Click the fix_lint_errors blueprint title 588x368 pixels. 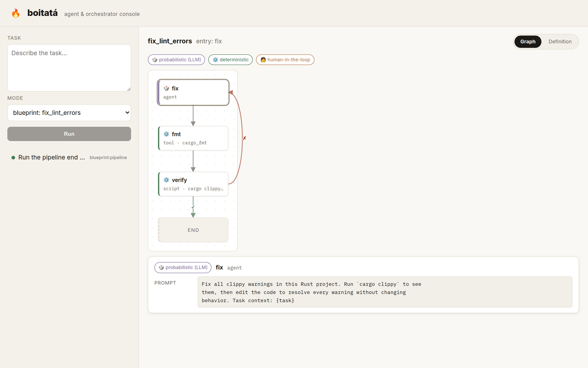click(x=170, y=41)
